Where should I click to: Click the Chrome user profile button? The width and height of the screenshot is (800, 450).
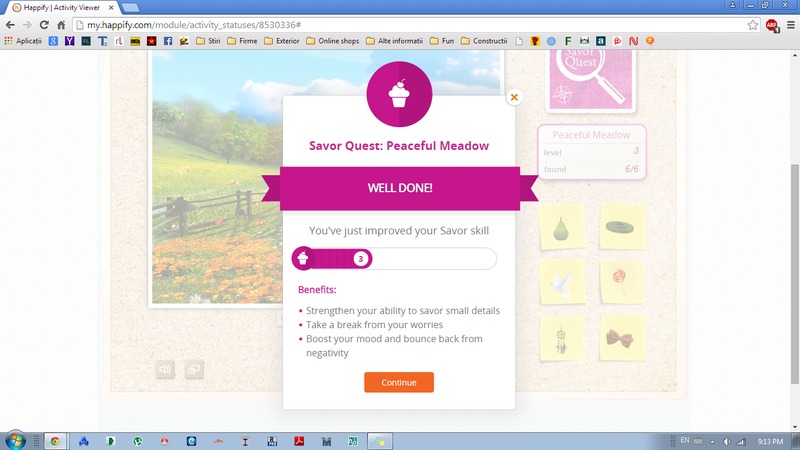point(732,5)
